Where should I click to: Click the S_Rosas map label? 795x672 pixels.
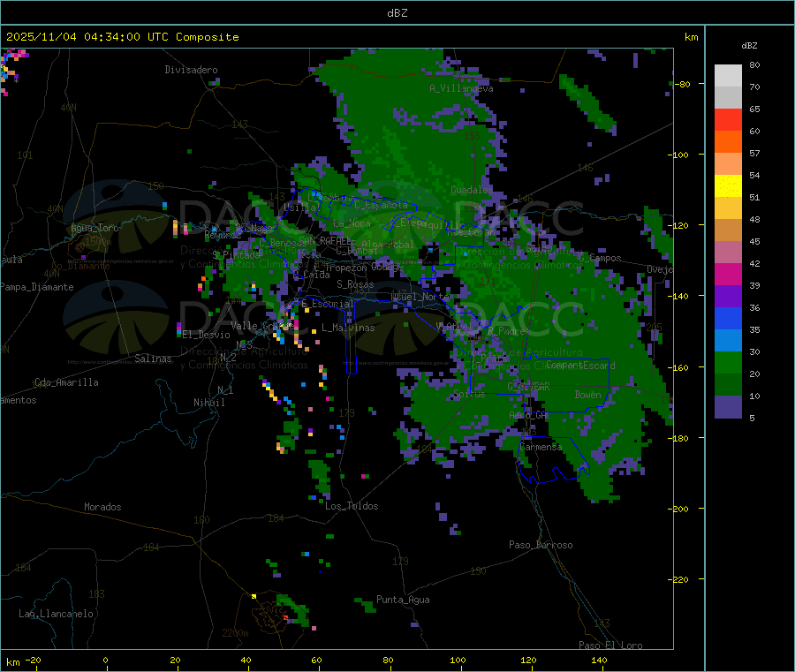coord(355,285)
